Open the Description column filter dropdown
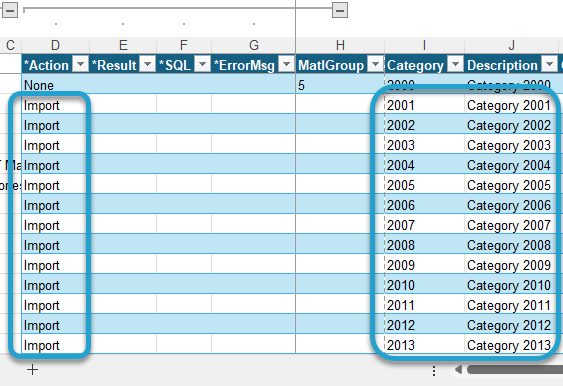The height and width of the screenshot is (386, 563). tap(549, 65)
